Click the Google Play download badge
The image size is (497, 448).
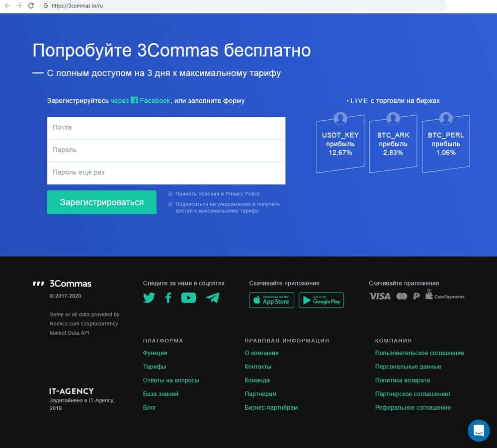(322, 300)
